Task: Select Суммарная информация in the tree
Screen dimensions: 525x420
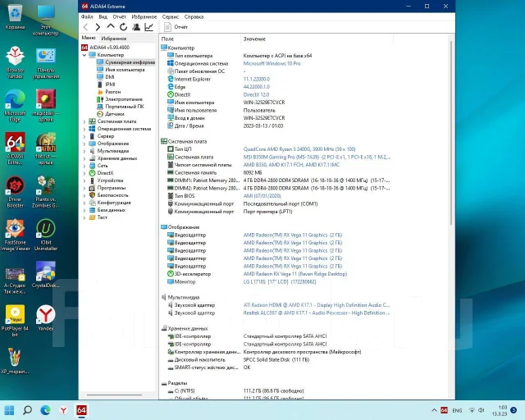Action: 126,62
